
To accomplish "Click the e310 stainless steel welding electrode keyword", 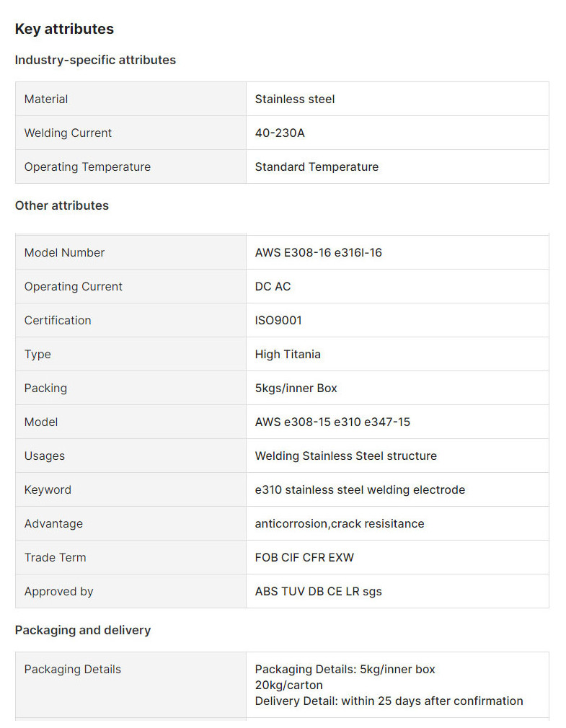I will (x=360, y=489).
